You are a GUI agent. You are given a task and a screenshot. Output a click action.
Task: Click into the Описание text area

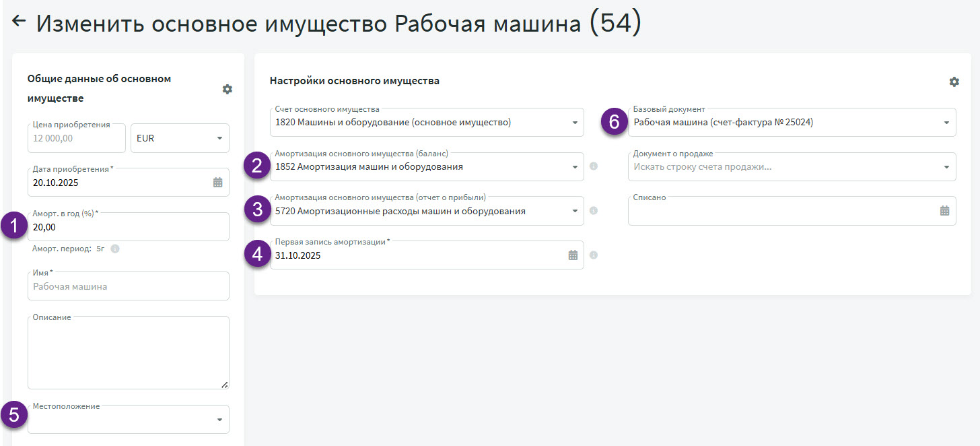click(x=128, y=354)
